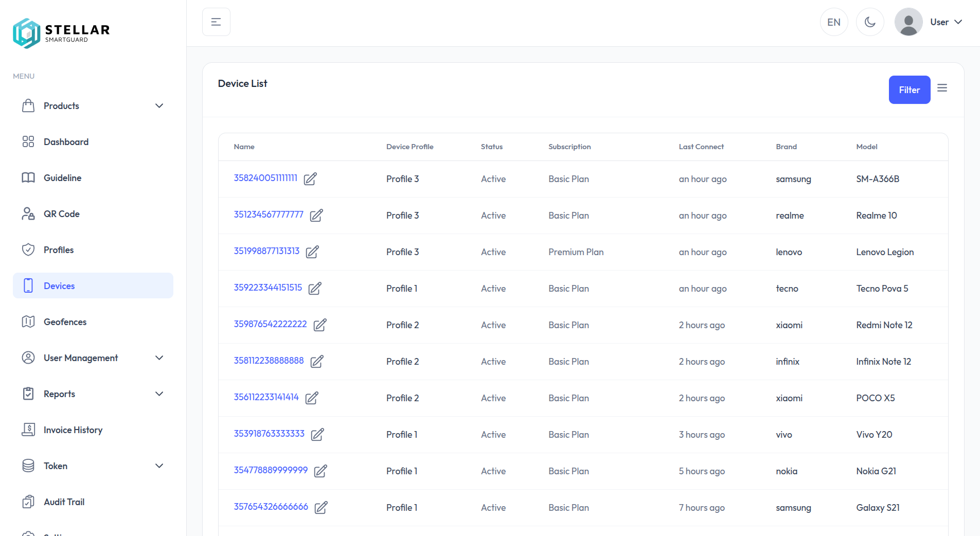Open device link 359223344151515
Image resolution: width=980 pixels, height=536 pixels.
(x=268, y=288)
